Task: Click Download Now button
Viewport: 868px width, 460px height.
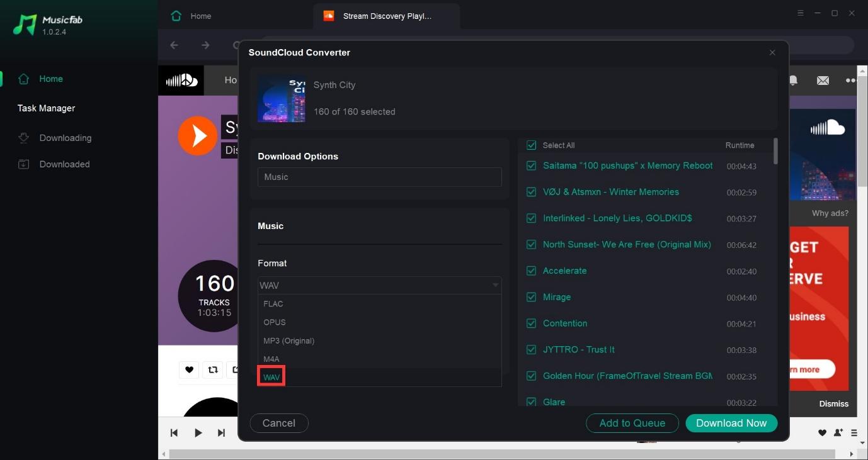Action: (x=731, y=423)
